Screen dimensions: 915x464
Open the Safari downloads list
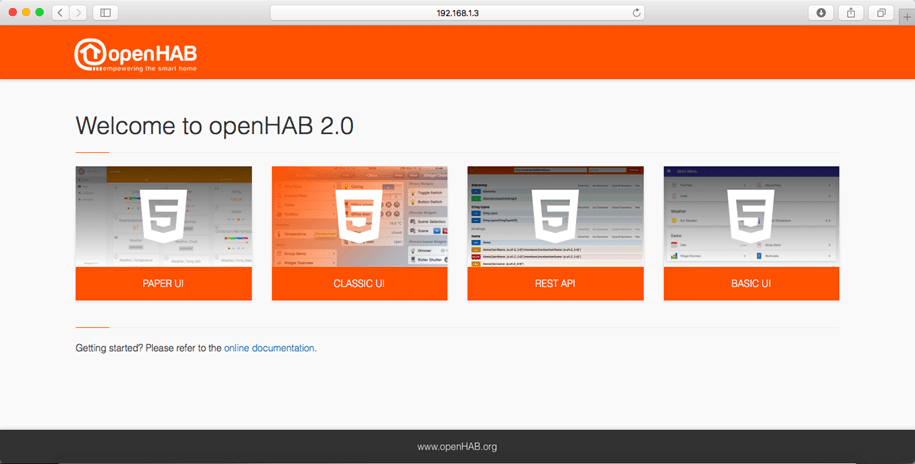820,13
